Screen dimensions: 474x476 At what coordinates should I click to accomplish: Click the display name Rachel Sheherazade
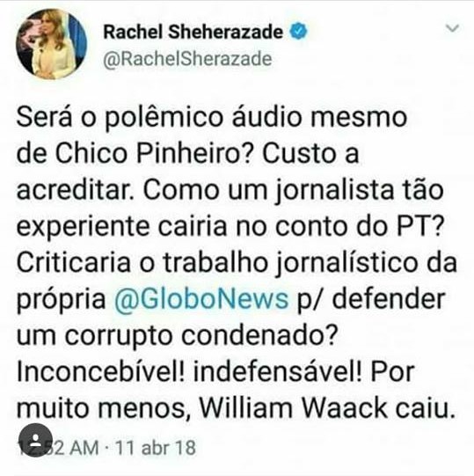(193, 32)
